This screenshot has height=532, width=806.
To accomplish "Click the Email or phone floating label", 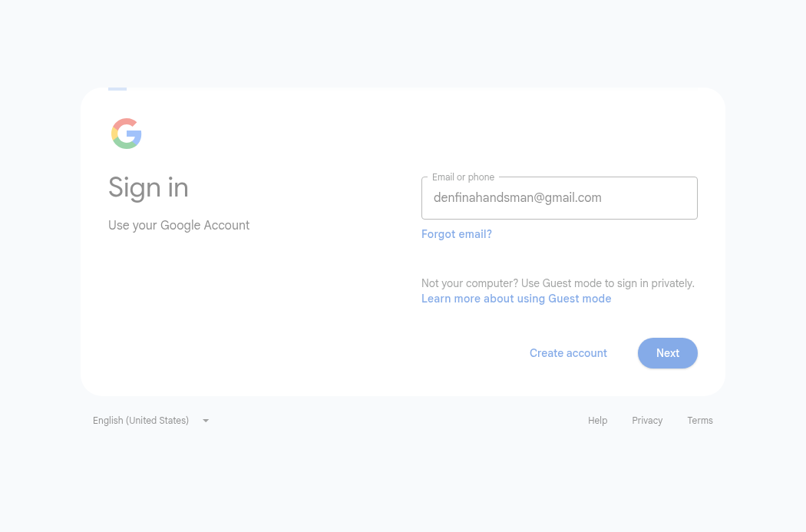I will tap(463, 177).
